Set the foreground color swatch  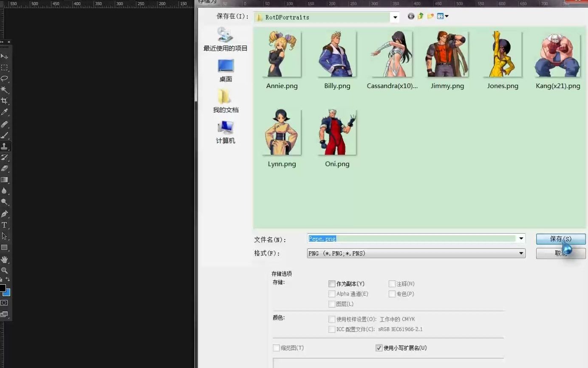(x=3, y=288)
